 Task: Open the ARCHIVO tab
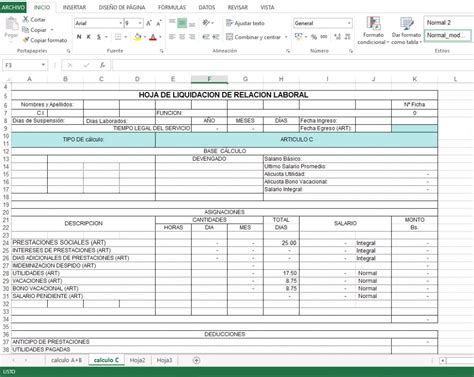13,7
